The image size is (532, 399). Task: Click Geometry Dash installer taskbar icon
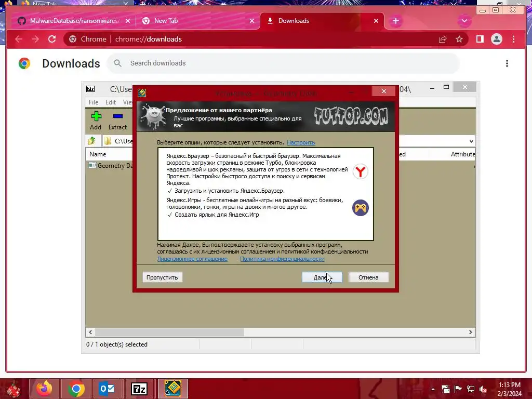point(172,389)
